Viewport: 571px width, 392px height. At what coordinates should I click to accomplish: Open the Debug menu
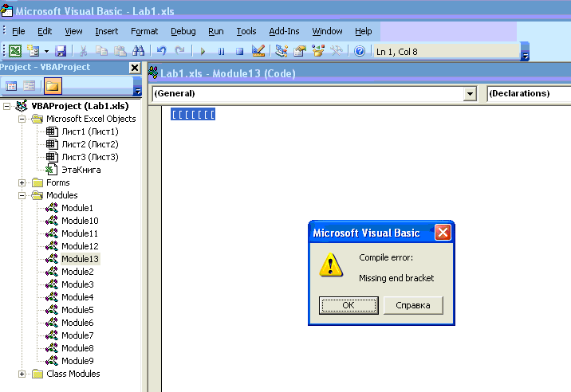coord(183,31)
